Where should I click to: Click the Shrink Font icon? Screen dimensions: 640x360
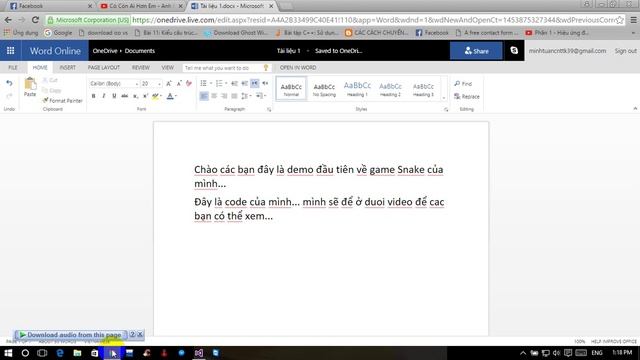click(x=179, y=83)
